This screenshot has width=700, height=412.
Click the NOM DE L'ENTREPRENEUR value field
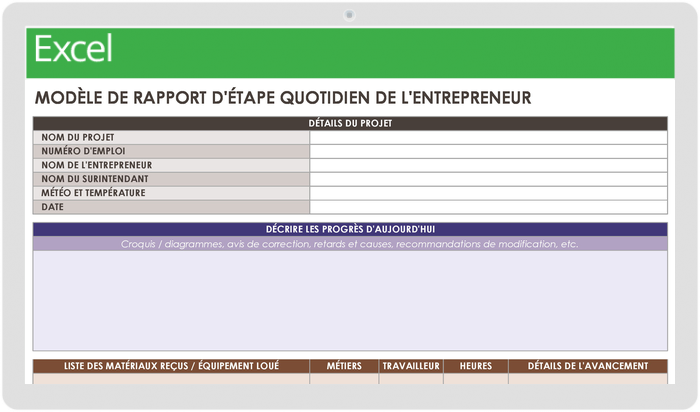pyautogui.click(x=488, y=165)
